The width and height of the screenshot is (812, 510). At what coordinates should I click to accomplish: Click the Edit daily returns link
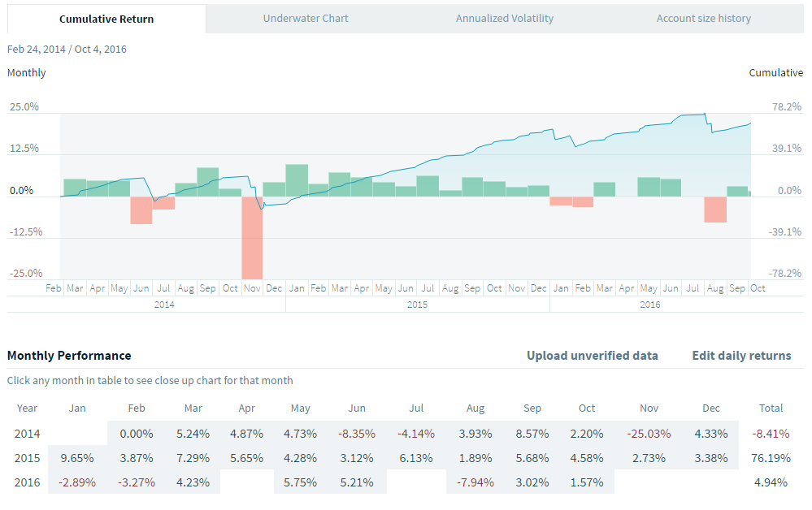tap(741, 356)
